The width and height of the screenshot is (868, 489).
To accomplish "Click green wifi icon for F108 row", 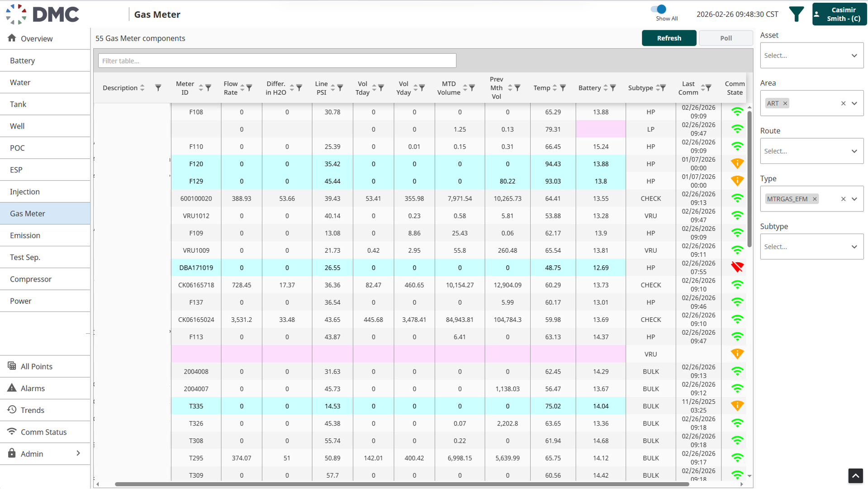I will (x=737, y=111).
